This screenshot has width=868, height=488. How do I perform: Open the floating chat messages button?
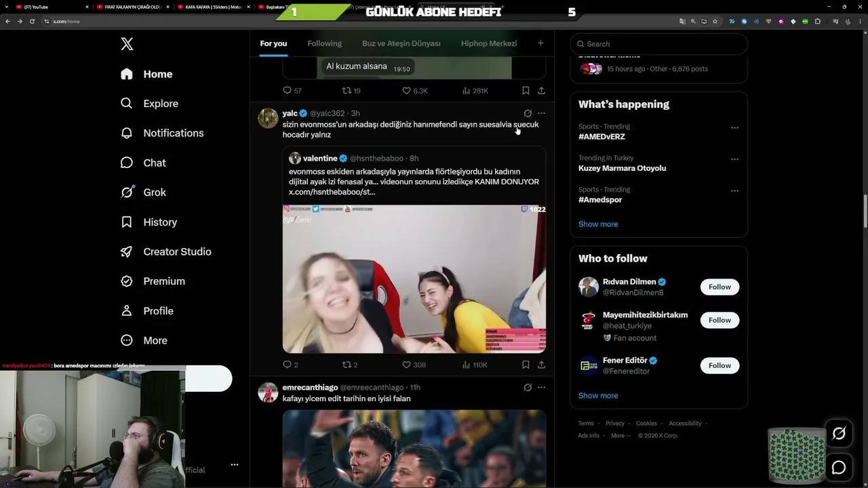pos(839,468)
